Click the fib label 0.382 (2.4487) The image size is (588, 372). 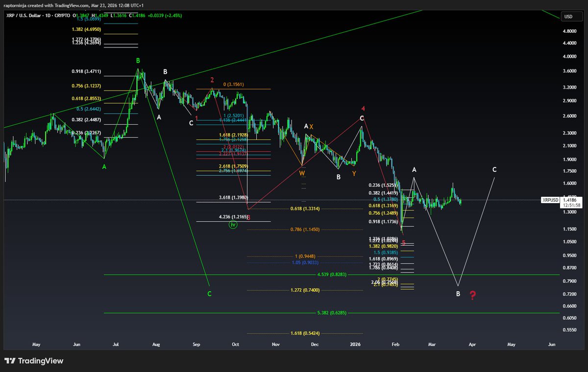click(86, 120)
